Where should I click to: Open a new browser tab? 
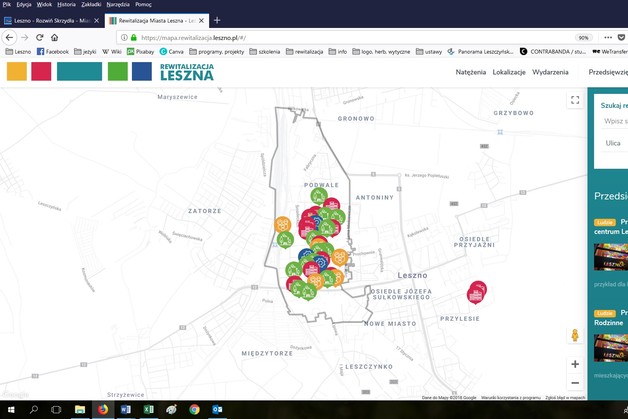(x=217, y=20)
